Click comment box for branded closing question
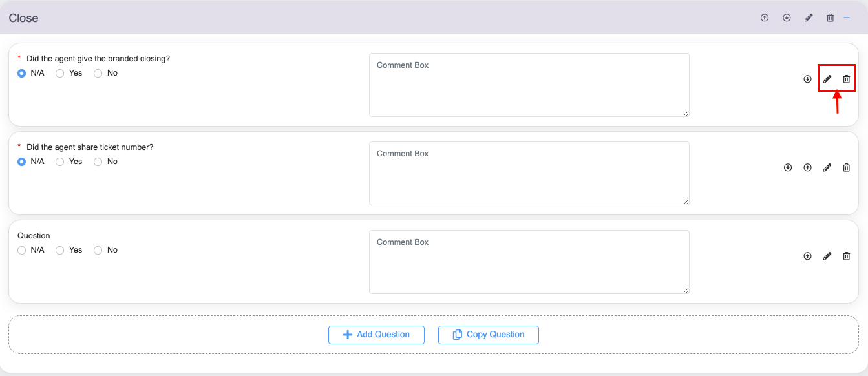 coord(529,85)
